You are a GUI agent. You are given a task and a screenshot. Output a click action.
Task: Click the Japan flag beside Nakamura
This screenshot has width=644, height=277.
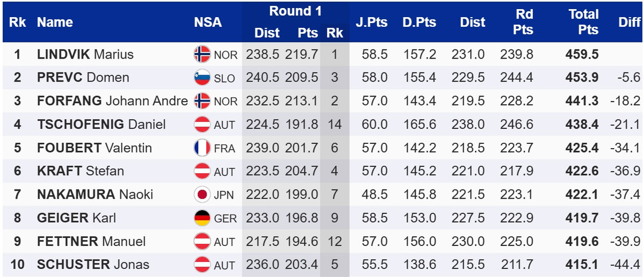[202, 194]
